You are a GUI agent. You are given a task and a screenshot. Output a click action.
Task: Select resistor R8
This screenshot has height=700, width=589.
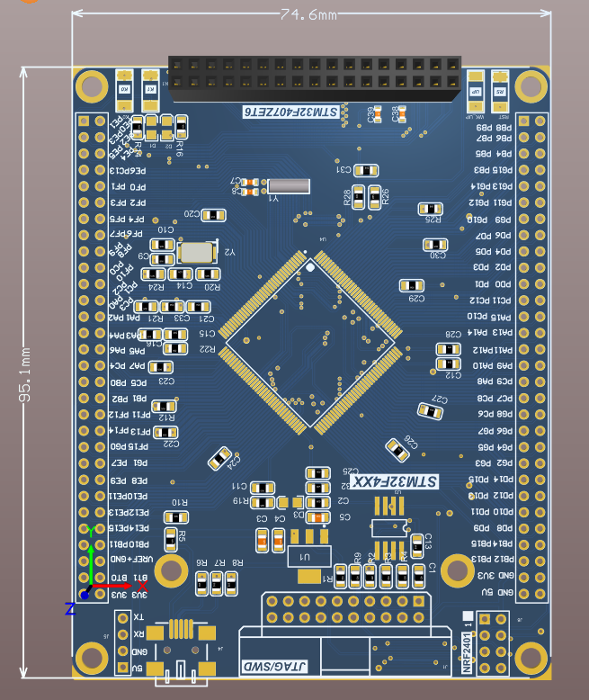click(x=231, y=583)
